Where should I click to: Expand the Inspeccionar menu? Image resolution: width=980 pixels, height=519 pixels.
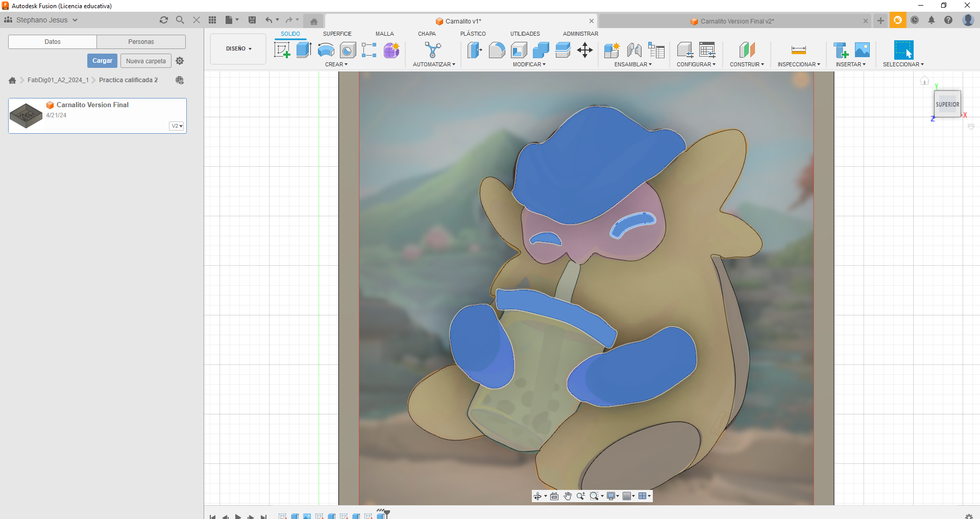799,64
